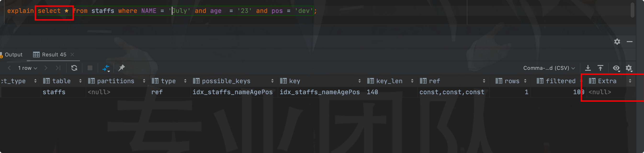Toggle sort arrows on key_len column

[412, 81]
